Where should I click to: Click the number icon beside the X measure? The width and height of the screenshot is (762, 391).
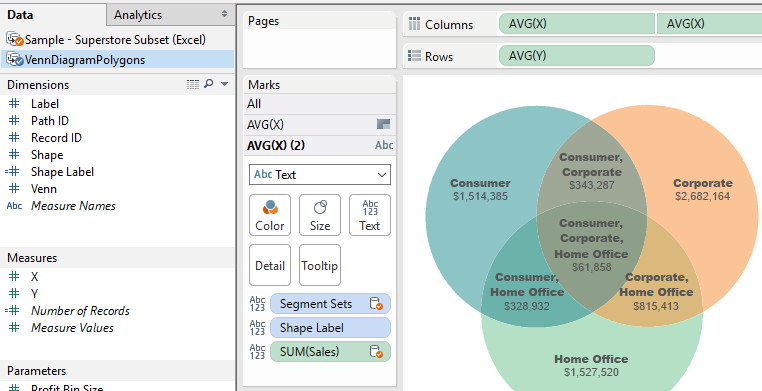[x=14, y=276]
